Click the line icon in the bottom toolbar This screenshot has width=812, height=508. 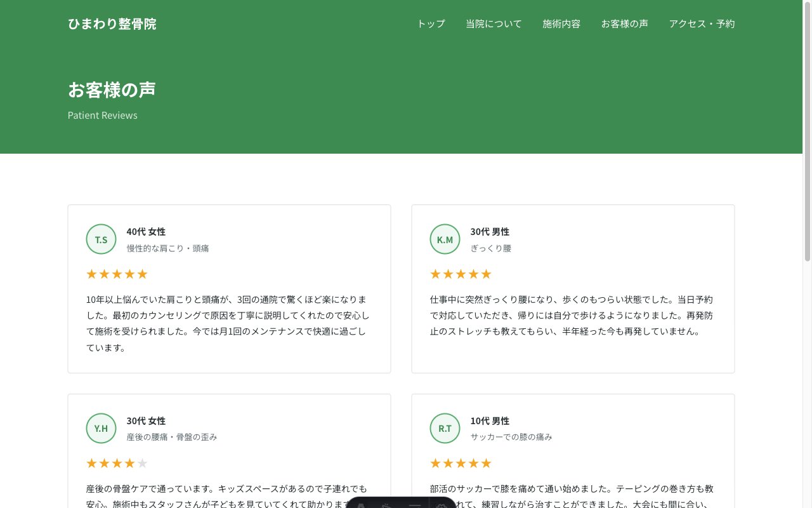click(414, 506)
